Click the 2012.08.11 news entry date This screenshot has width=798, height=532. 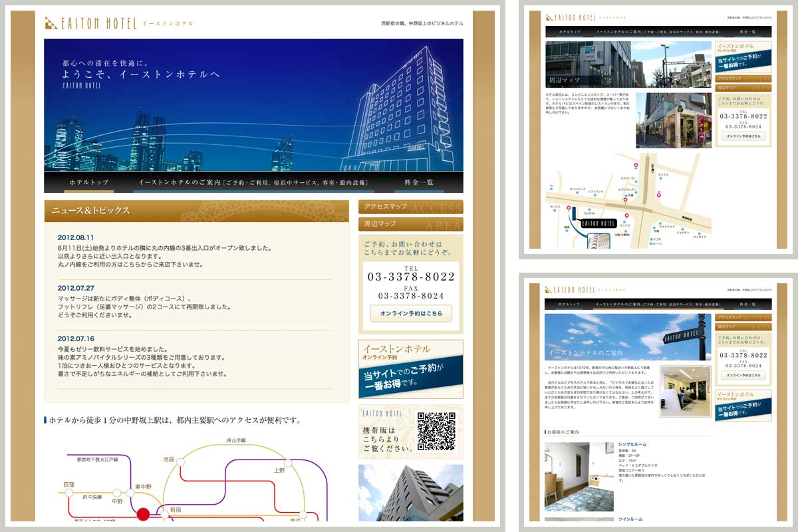pyautogui.click(x=76, y=237)
